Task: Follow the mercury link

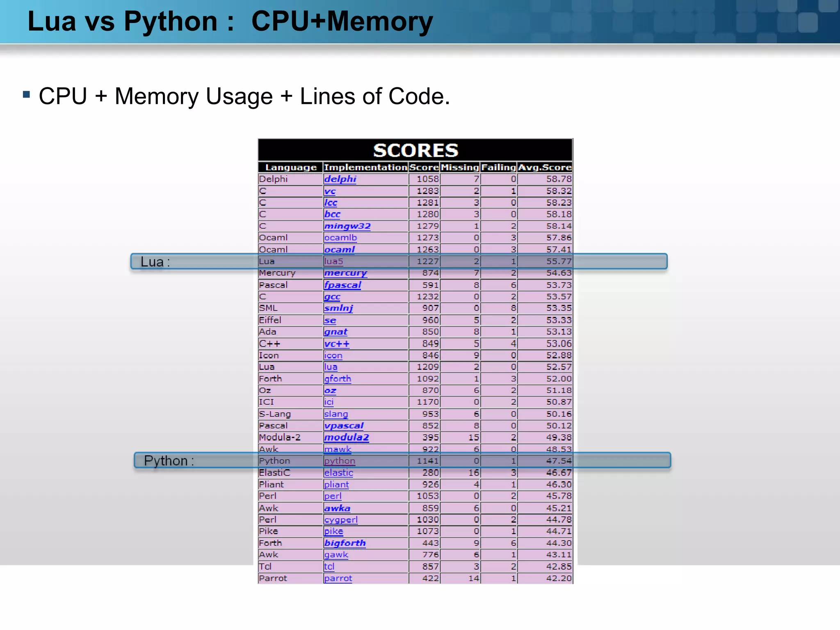Action: point(345,273)
